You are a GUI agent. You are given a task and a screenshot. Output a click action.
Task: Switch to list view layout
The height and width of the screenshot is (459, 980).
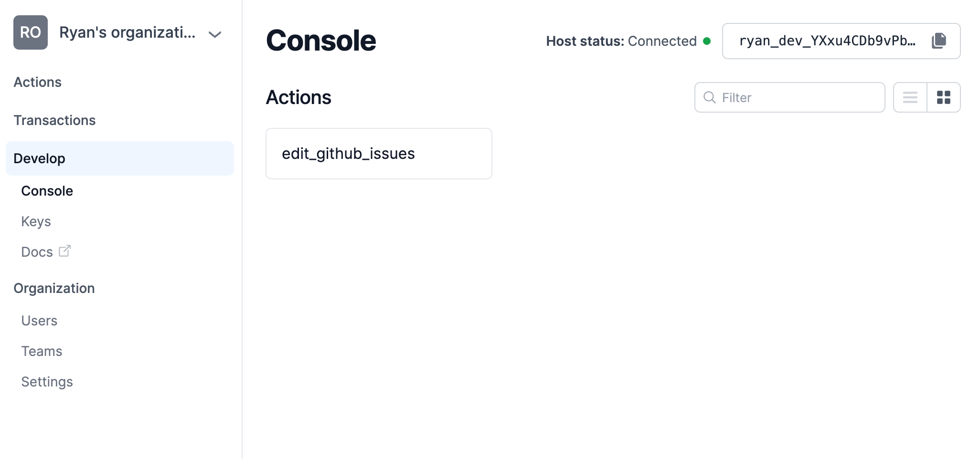pyautogui.click(x=910, y=97)
